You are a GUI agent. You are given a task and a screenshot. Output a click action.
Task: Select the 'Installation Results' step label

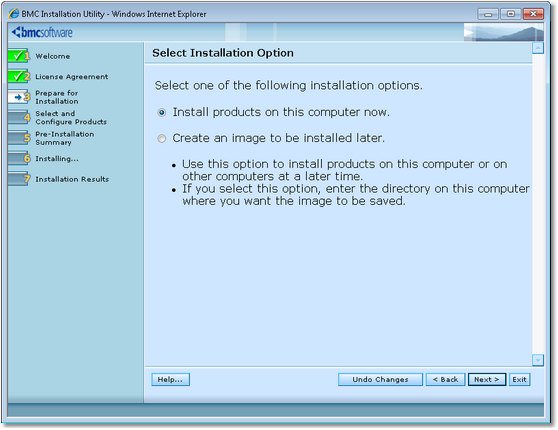pos(72,179)
